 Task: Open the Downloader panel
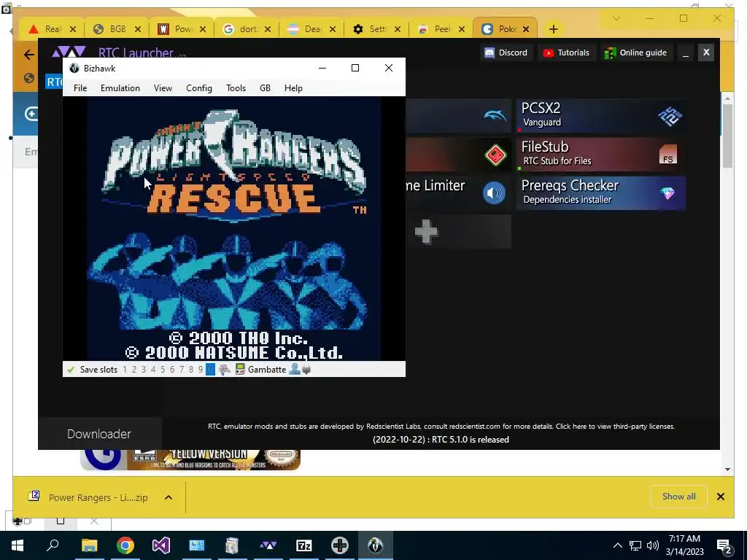99,434
